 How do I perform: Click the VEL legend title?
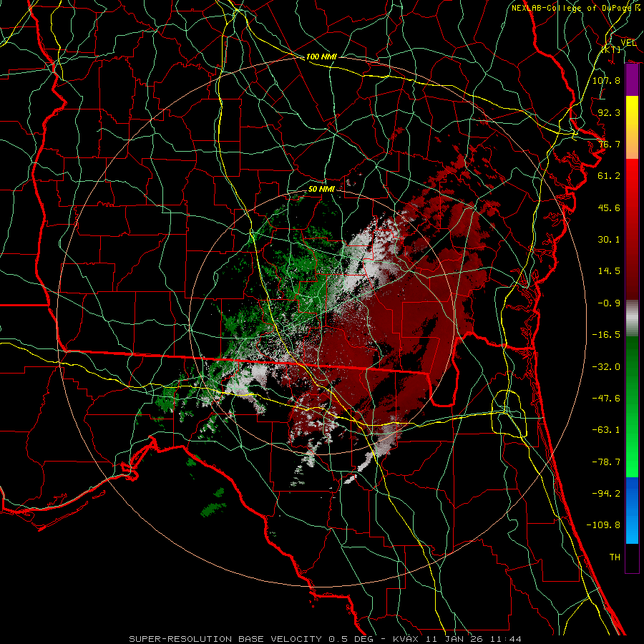[x=628, y=43]
